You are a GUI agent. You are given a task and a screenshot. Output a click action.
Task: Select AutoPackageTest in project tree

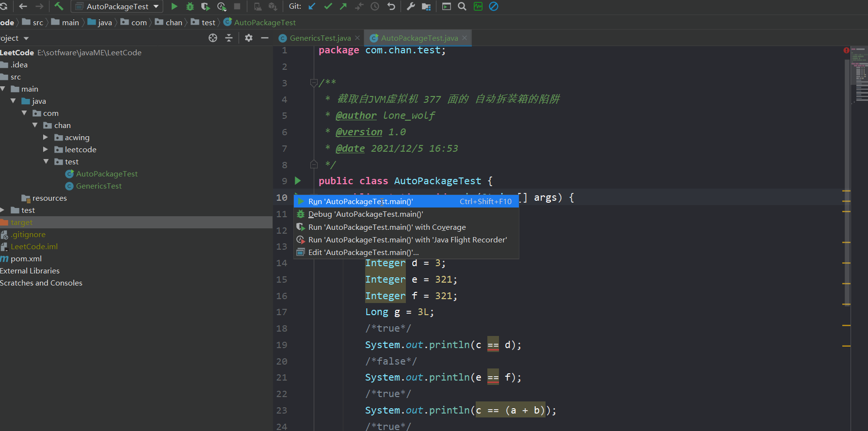point(107,174)
